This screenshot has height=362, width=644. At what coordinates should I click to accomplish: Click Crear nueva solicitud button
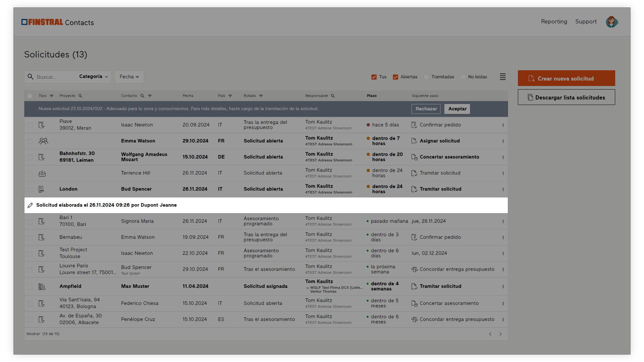[566, 78]
